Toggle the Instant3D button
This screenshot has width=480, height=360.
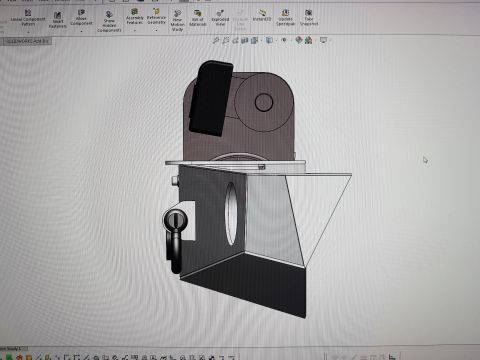tap(262, 16)
